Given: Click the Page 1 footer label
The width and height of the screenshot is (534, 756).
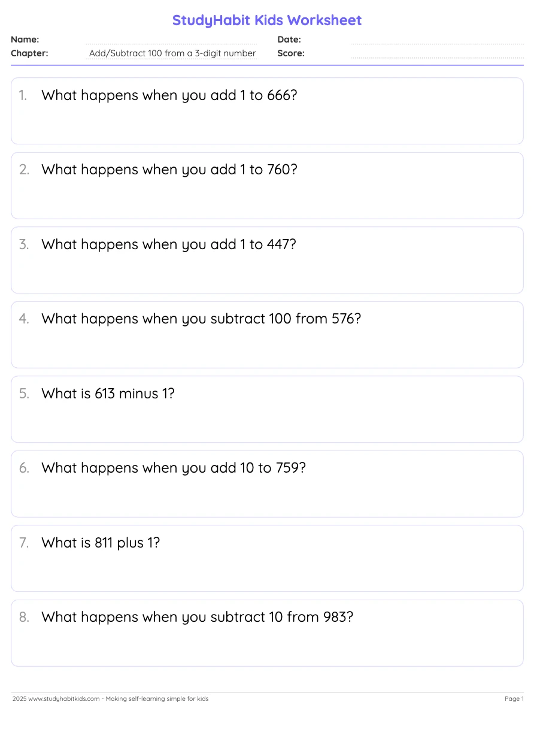Looking at the screenshot, I should click(514, 699).
